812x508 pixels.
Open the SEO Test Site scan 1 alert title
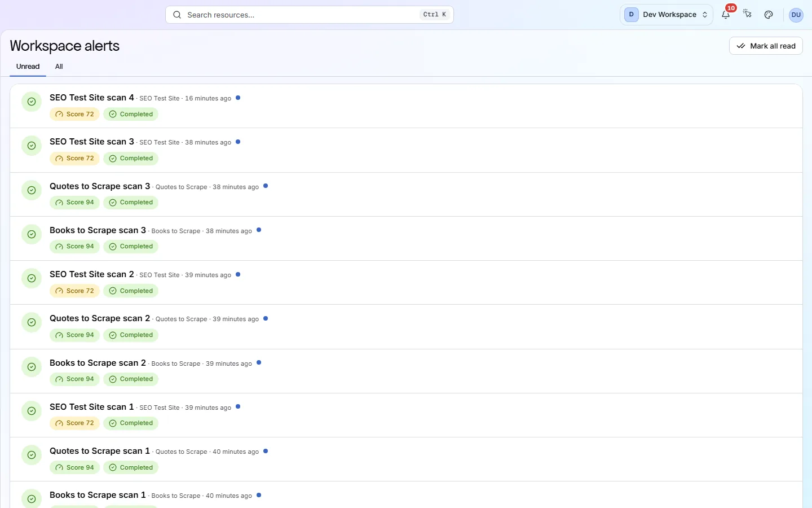[92, 407]
